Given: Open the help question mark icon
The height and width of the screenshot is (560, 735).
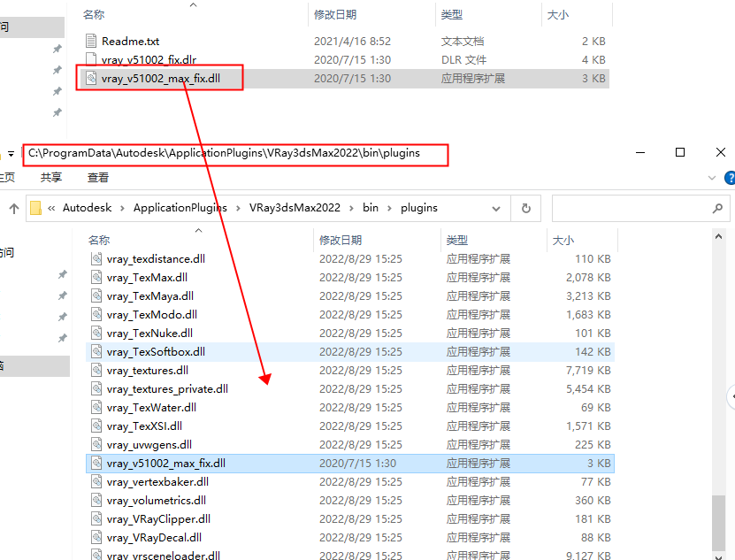Looking at the screenshot, I should pos(730,178).
